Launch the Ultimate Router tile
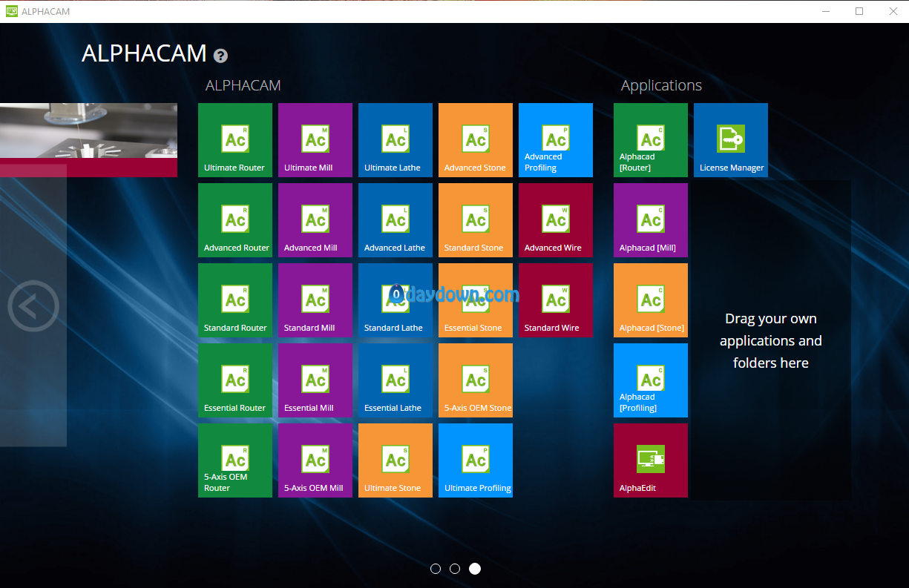909x588 pixels. pos(235,140)
